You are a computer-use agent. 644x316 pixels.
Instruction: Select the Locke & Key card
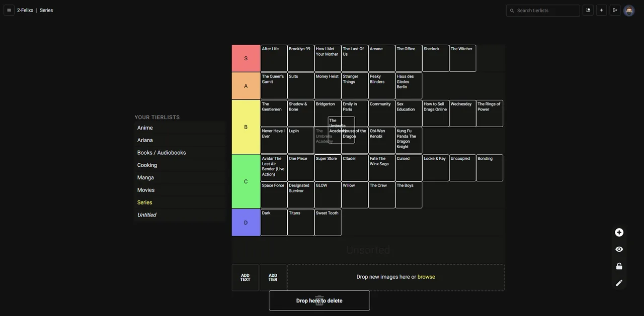pos(436,168)
